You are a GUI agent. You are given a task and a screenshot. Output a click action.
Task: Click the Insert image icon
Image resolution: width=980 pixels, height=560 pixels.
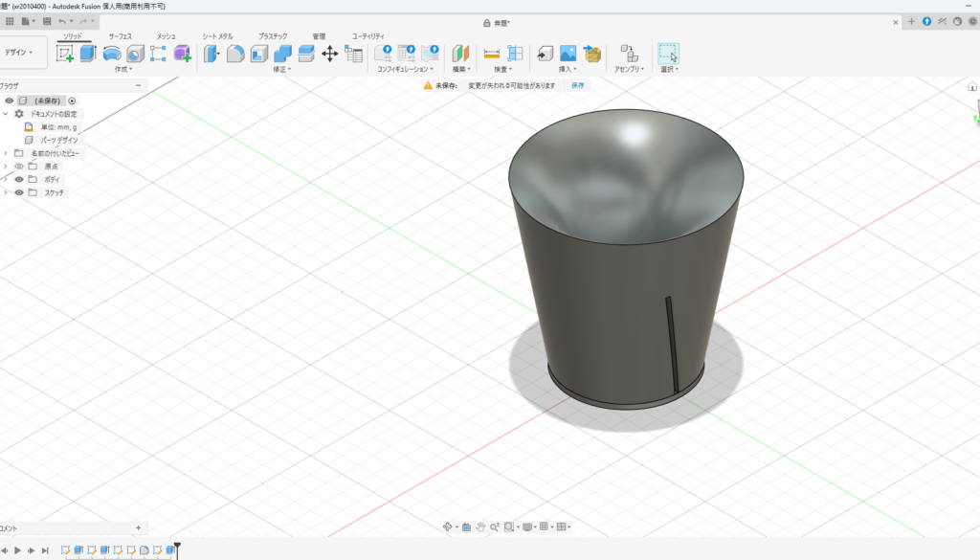(x=568, y=54)
